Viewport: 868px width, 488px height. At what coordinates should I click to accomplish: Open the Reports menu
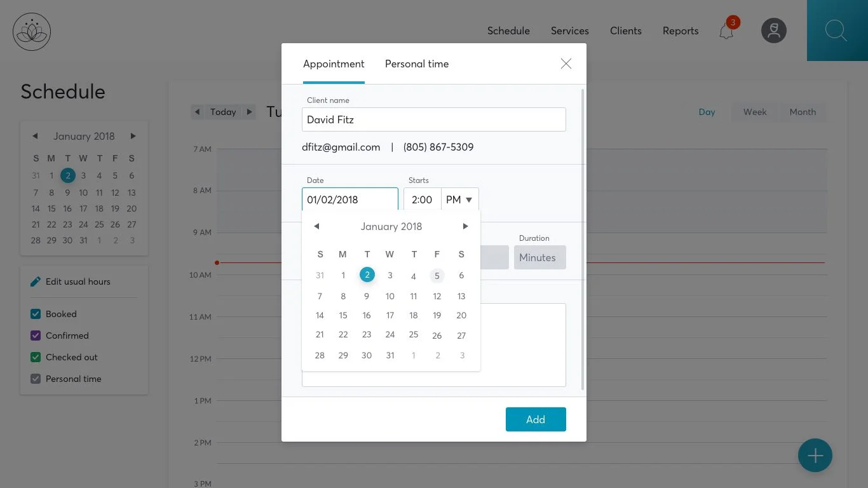681,30
